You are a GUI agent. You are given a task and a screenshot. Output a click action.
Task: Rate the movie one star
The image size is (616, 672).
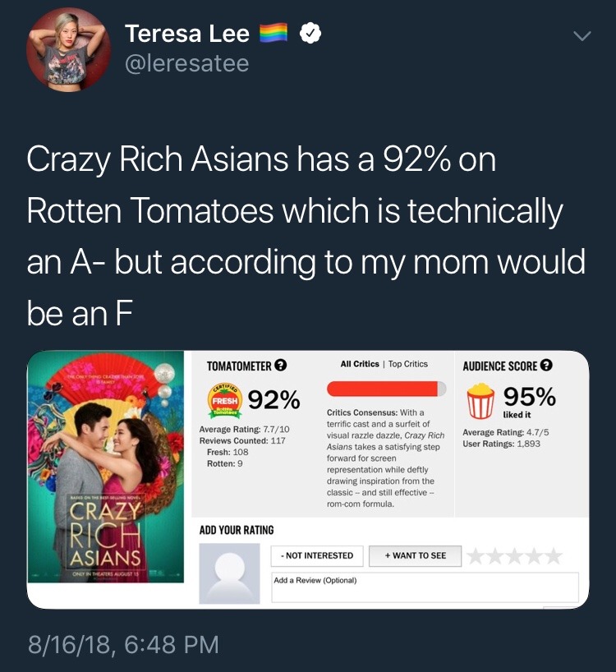coord(476,556)
